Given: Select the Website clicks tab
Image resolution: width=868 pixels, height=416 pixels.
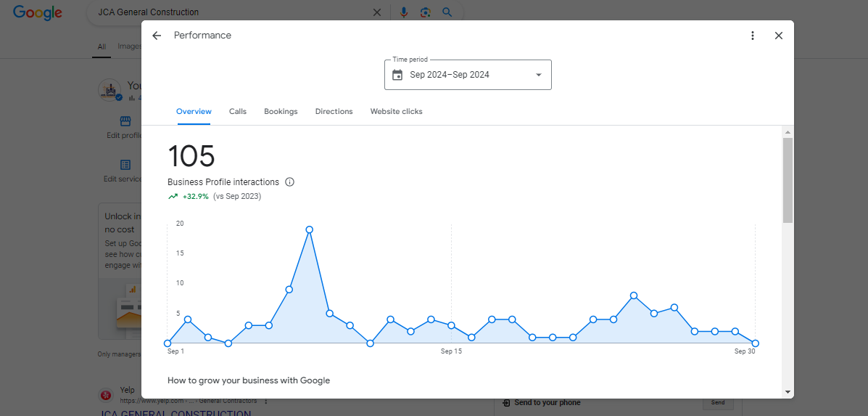Looking at the screenshot, I should point(397,111).
